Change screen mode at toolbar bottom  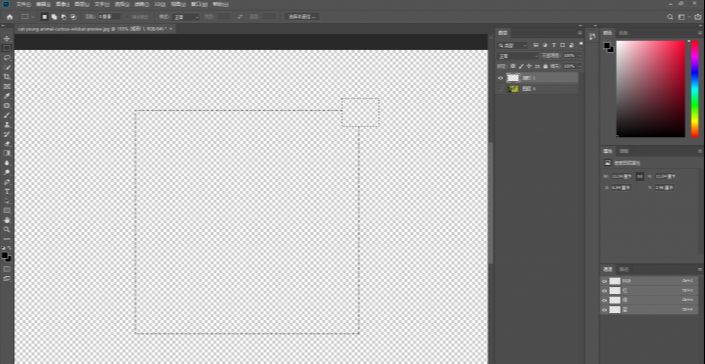[7, 279]
